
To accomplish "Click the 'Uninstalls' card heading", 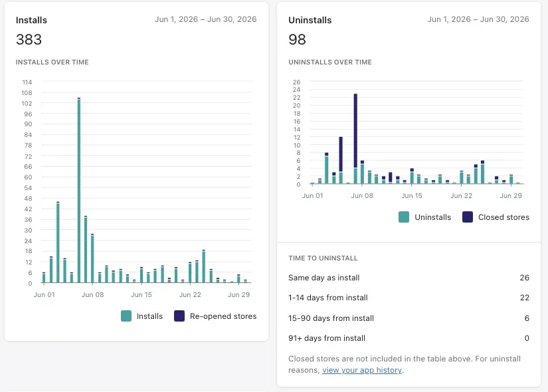I will tap(310, 21).
